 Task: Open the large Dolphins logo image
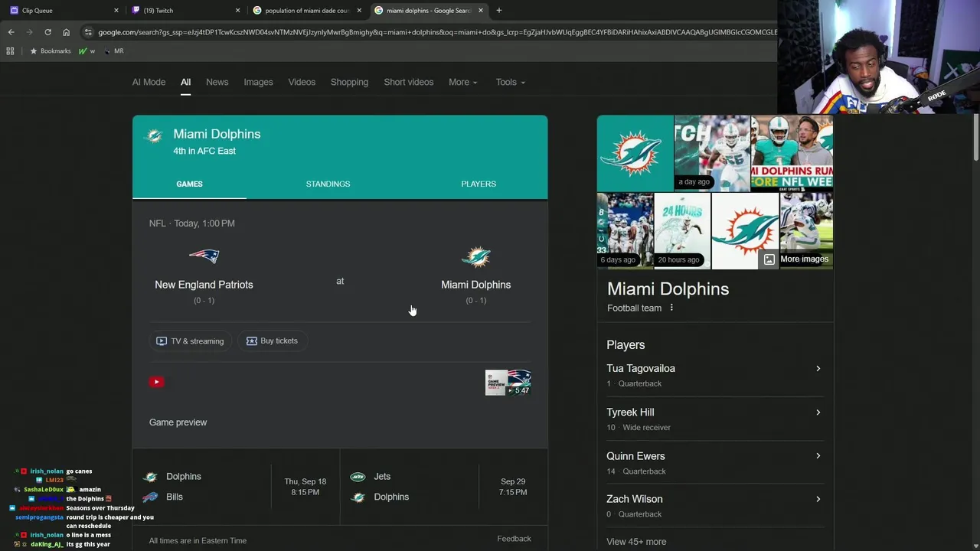tap(635, 153)
